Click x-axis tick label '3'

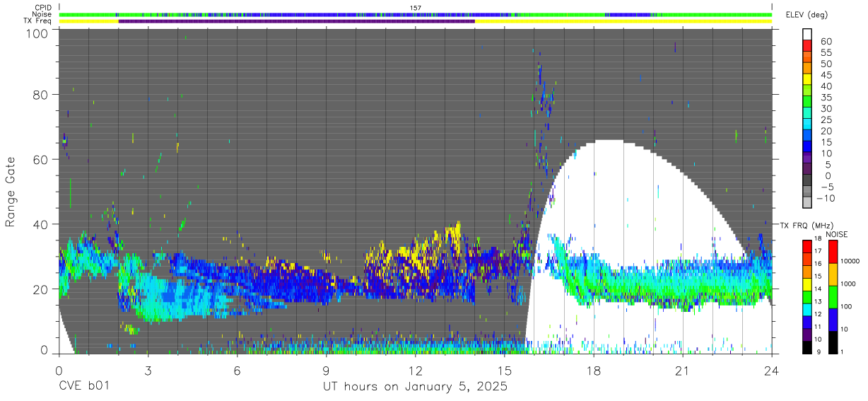tap(148, 371)
